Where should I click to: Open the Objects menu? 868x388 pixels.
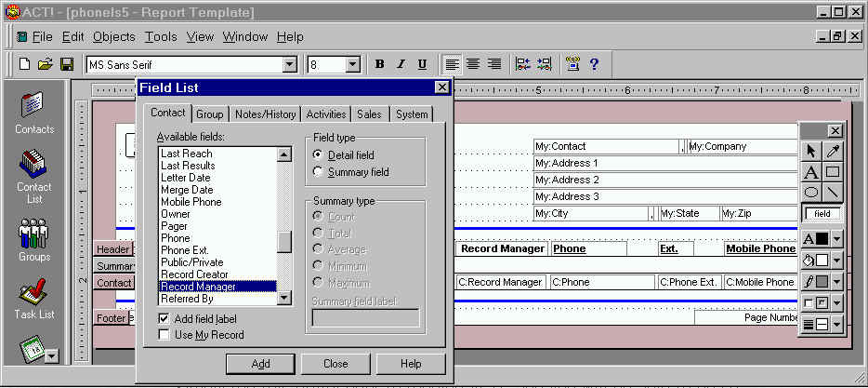[114, 37]
